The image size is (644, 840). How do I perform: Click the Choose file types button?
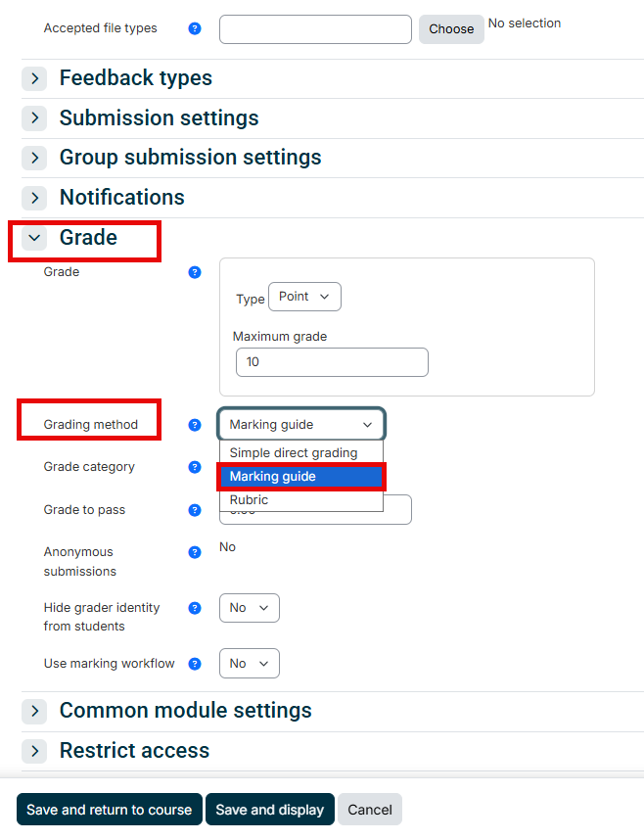(451, 29)
